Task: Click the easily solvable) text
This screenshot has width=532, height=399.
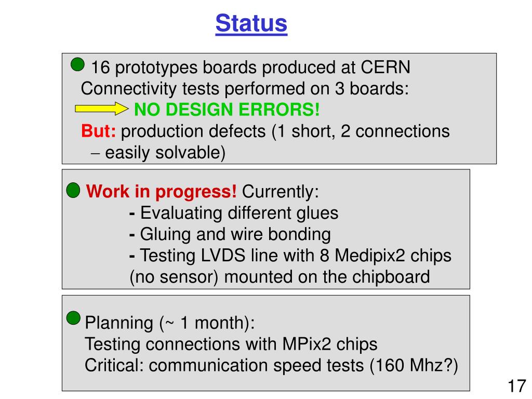Action: [165, 153]
